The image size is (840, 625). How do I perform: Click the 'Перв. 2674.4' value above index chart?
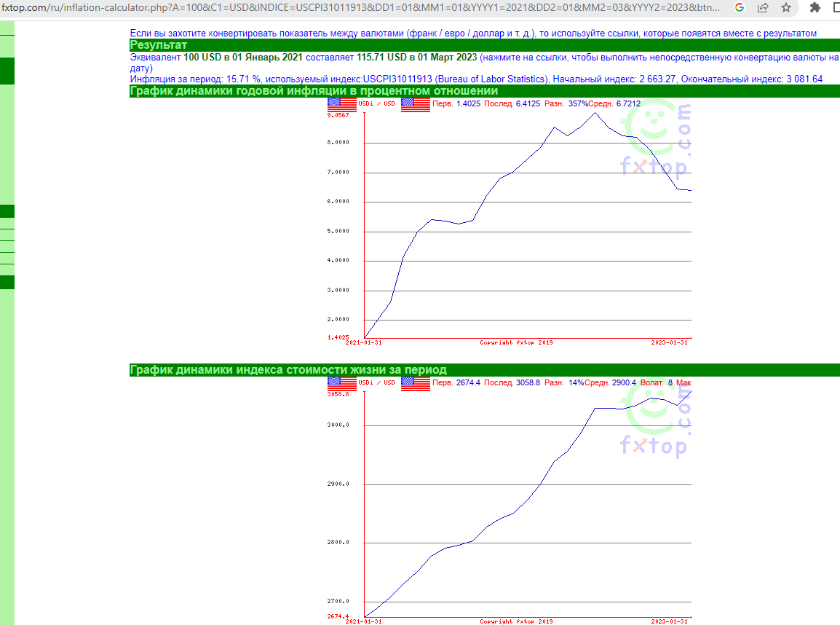pos(456,382)
